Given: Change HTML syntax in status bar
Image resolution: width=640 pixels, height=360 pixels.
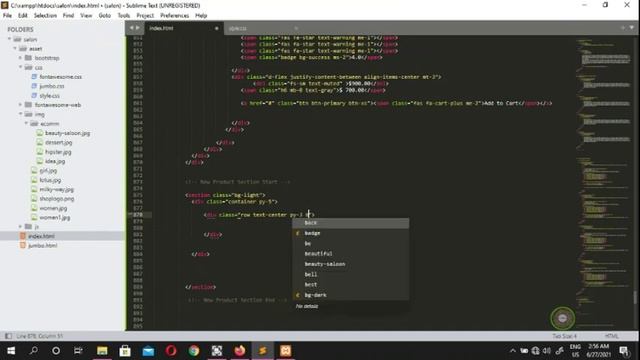Looking at the screenshot, I should [611, 336].
